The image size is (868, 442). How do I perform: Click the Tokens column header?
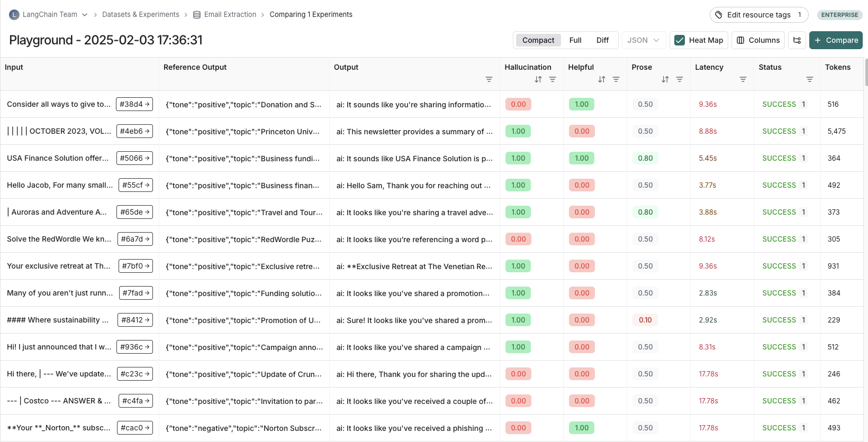(x=837, y=67)
